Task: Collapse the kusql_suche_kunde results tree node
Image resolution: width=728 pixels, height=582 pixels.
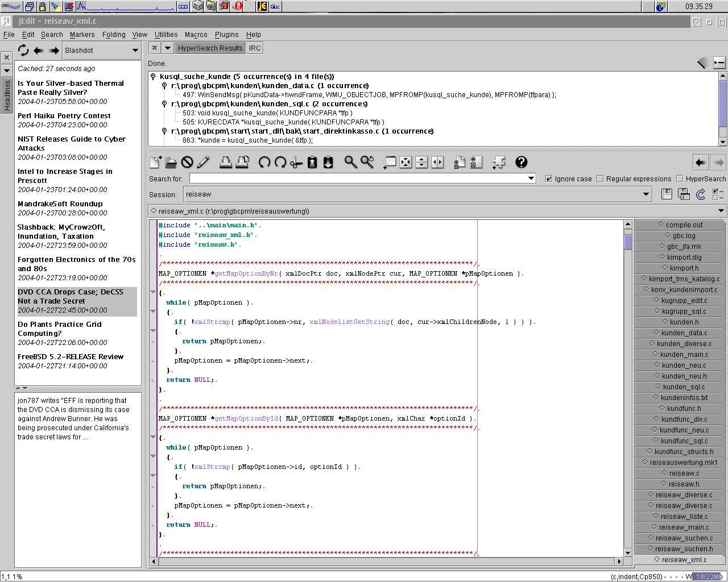Action: click(x=154, y=76)
